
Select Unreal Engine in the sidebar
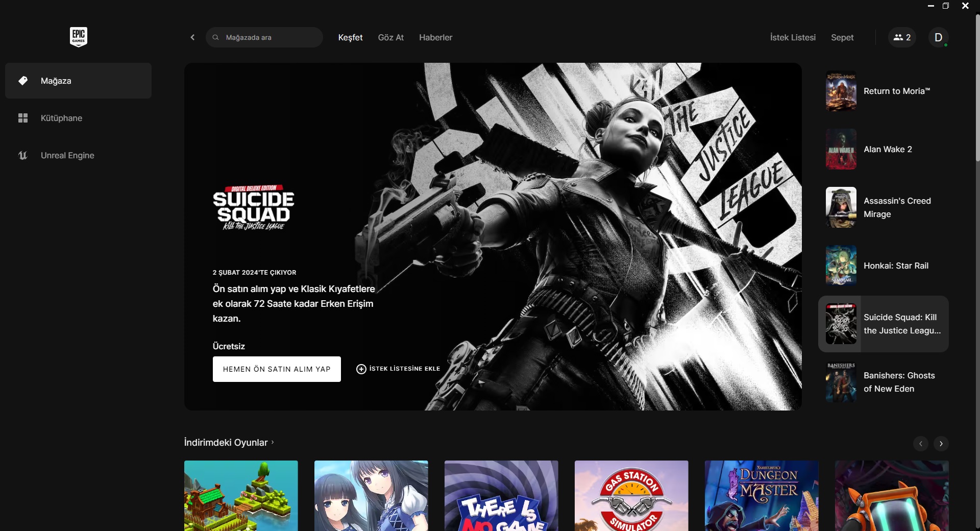(x=78, y=155)
